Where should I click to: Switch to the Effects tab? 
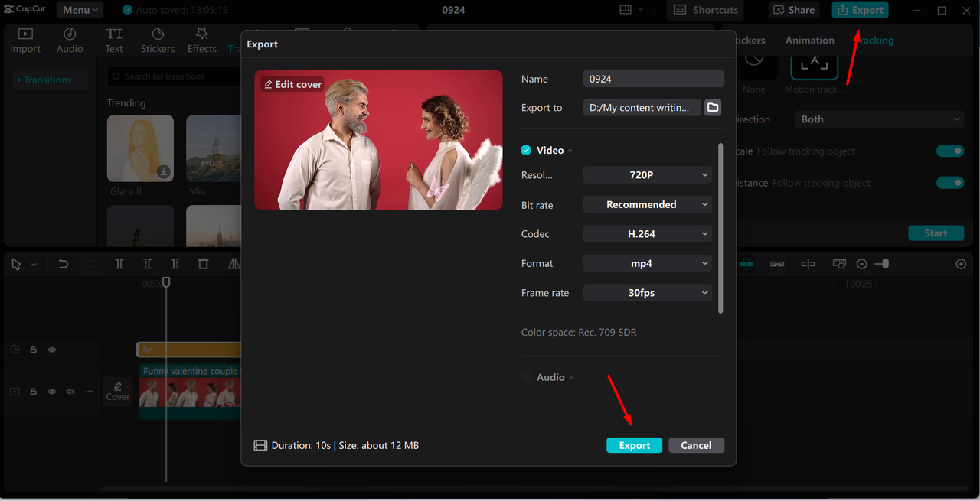(x=202, y=41)
